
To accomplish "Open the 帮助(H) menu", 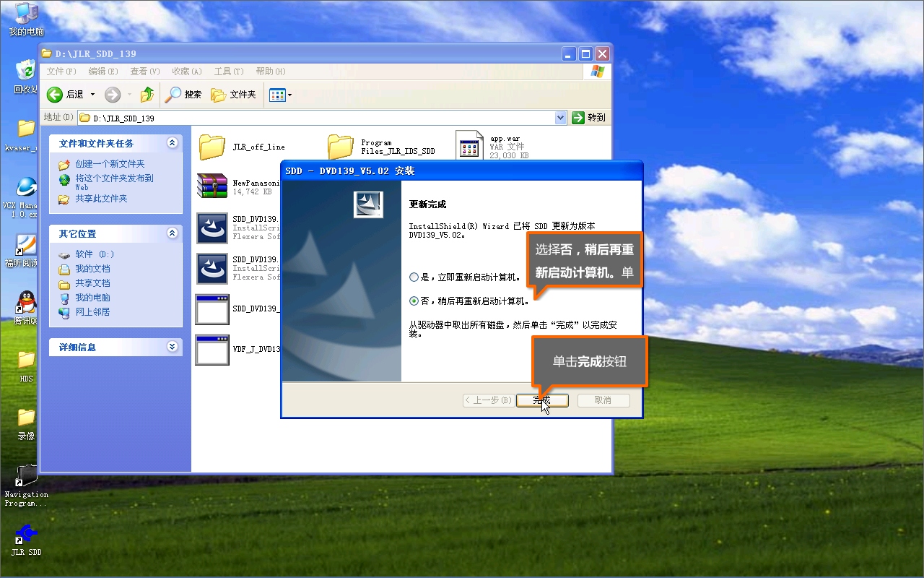I will (271, 72).
